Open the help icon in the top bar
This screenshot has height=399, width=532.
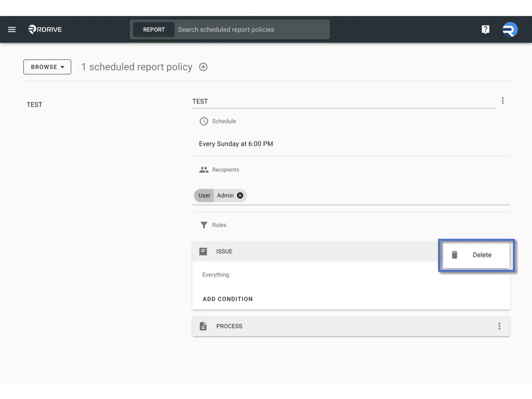click(485, 29)
